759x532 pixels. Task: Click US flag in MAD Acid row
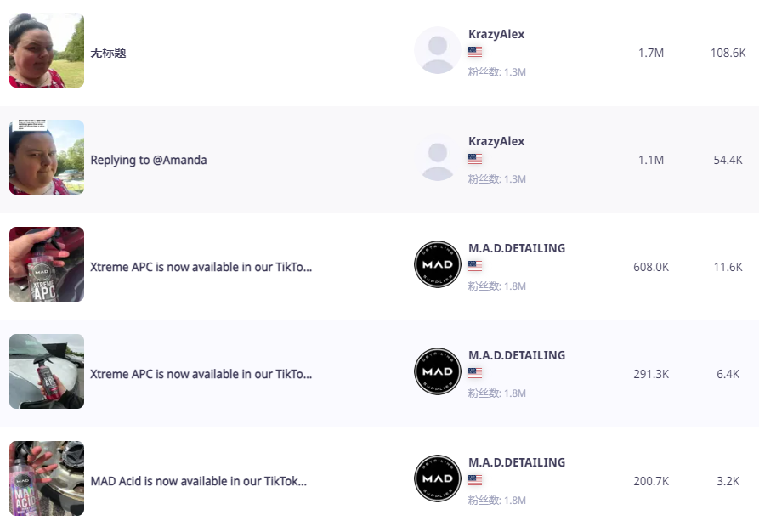475,479
